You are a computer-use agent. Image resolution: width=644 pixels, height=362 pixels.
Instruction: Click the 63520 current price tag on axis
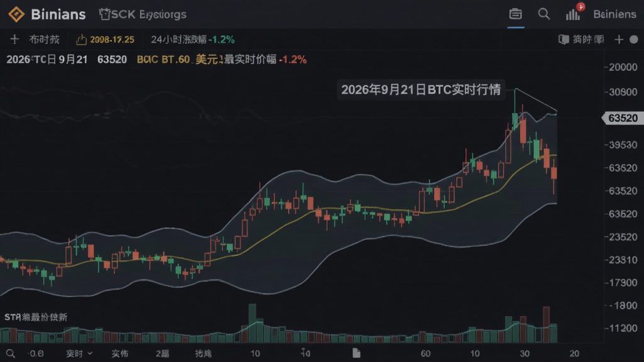622,118
